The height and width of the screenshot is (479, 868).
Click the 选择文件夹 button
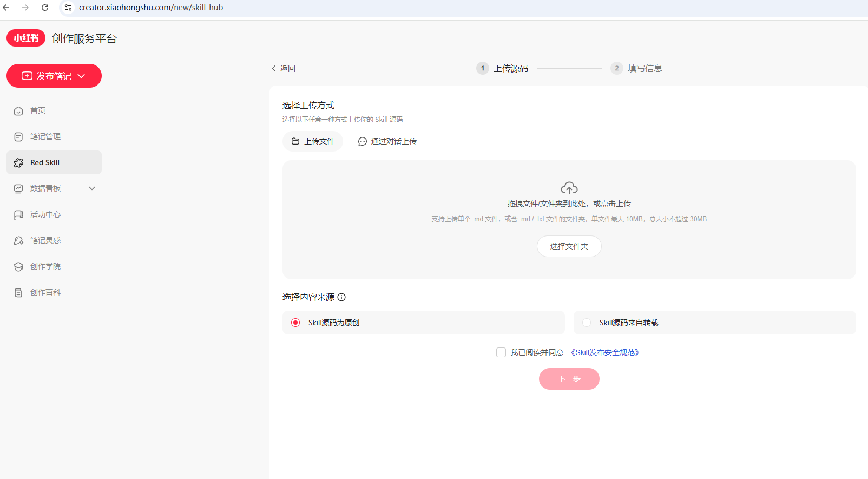click(569, 246)
